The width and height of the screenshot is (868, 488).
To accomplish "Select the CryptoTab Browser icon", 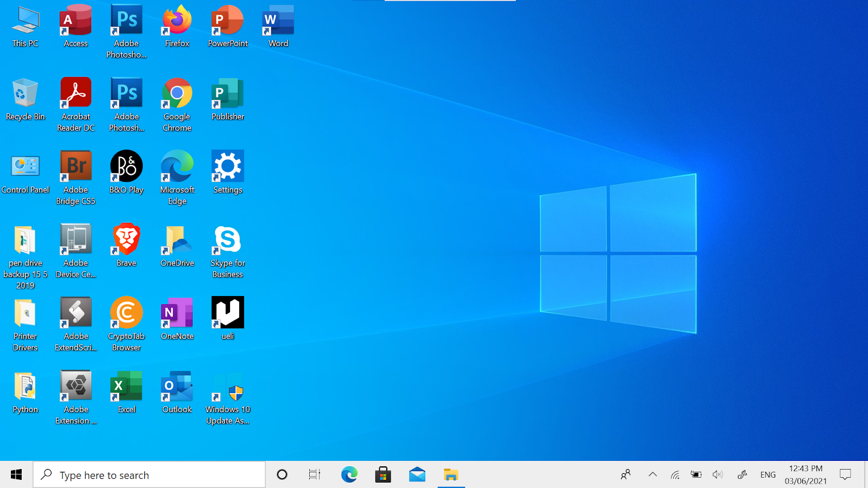I will (126, 324).
